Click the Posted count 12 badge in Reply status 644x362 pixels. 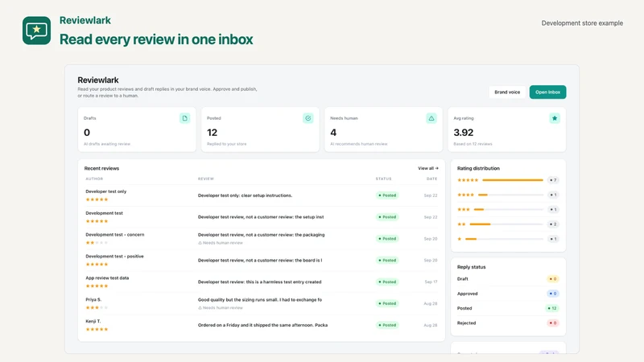[x=552, y=308]
